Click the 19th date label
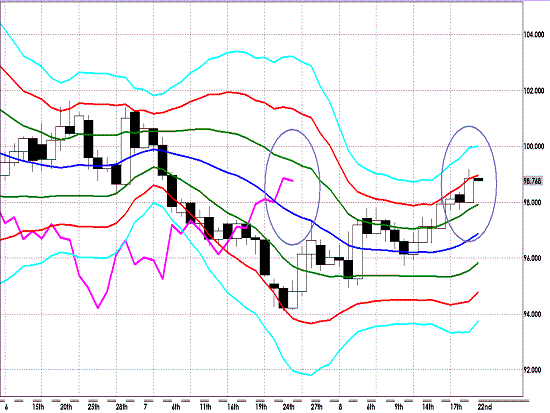The height and width of the screenshot is (413, 550). pos(261,407)
